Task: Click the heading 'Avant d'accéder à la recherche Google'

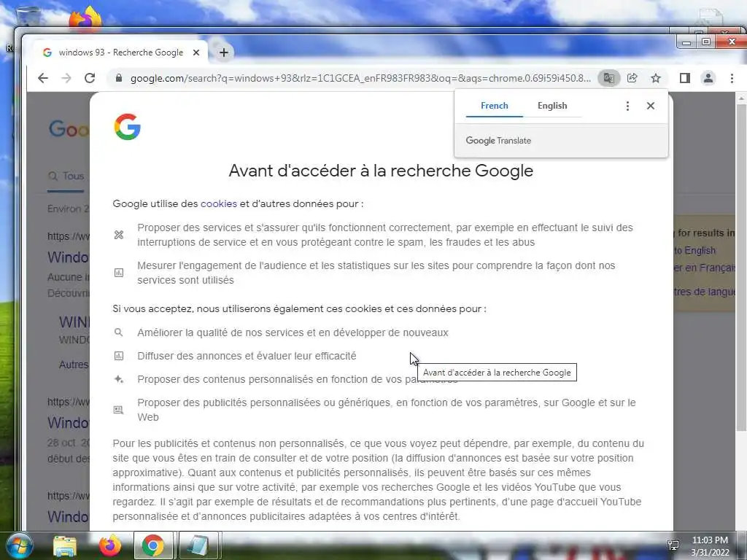Action: [x=381, y=171]
